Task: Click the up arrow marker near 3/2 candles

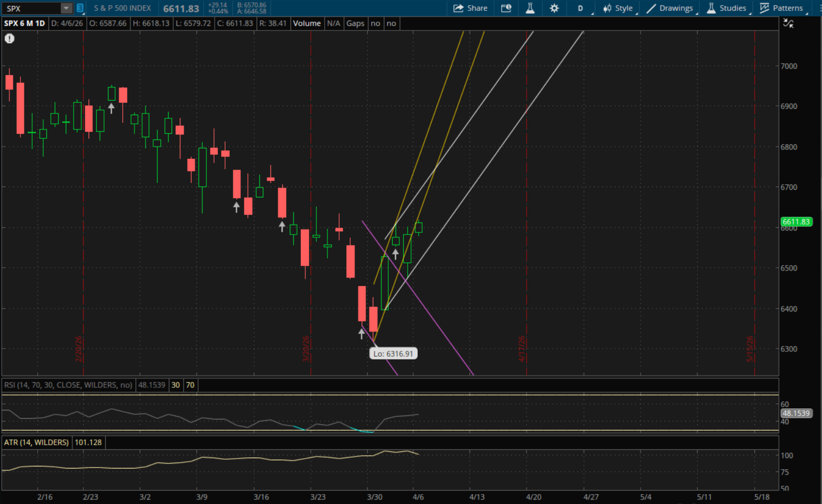Action: tap(111, 108)
